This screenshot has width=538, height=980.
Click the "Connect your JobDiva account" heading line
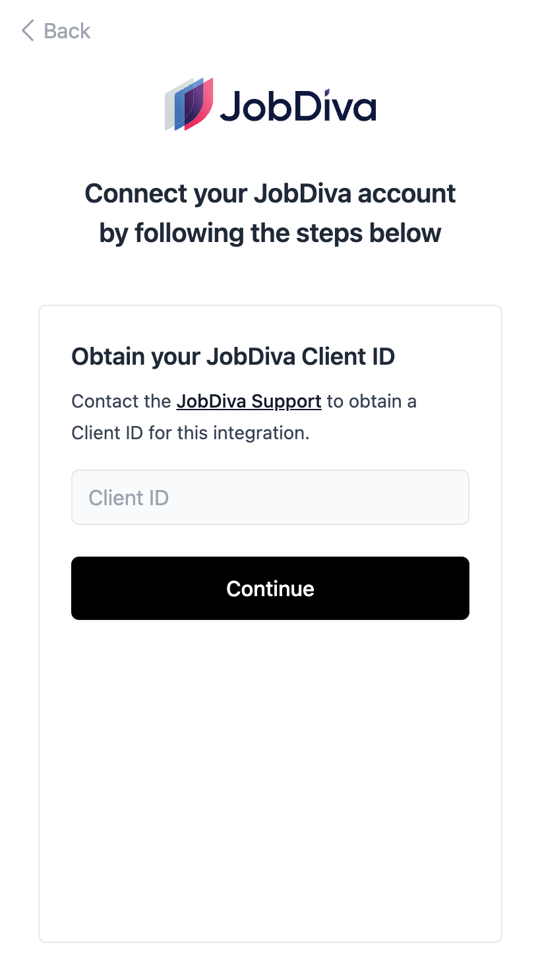[270, 193]
